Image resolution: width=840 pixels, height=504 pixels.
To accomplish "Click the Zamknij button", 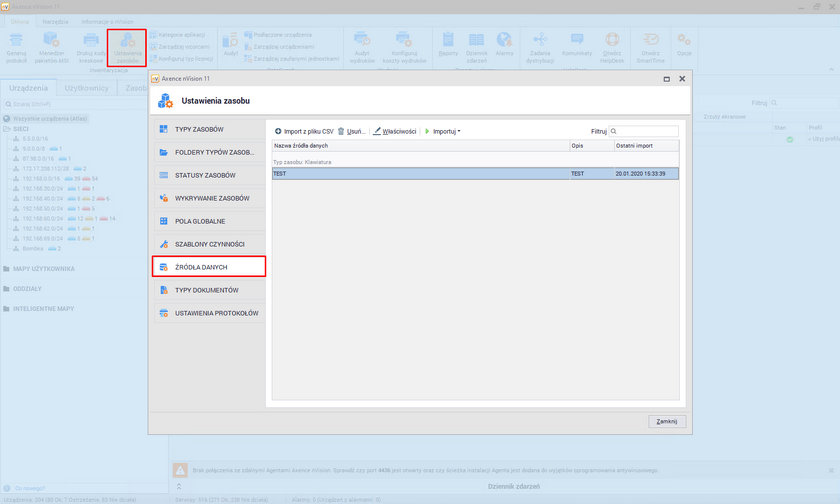I will [666, 421].
